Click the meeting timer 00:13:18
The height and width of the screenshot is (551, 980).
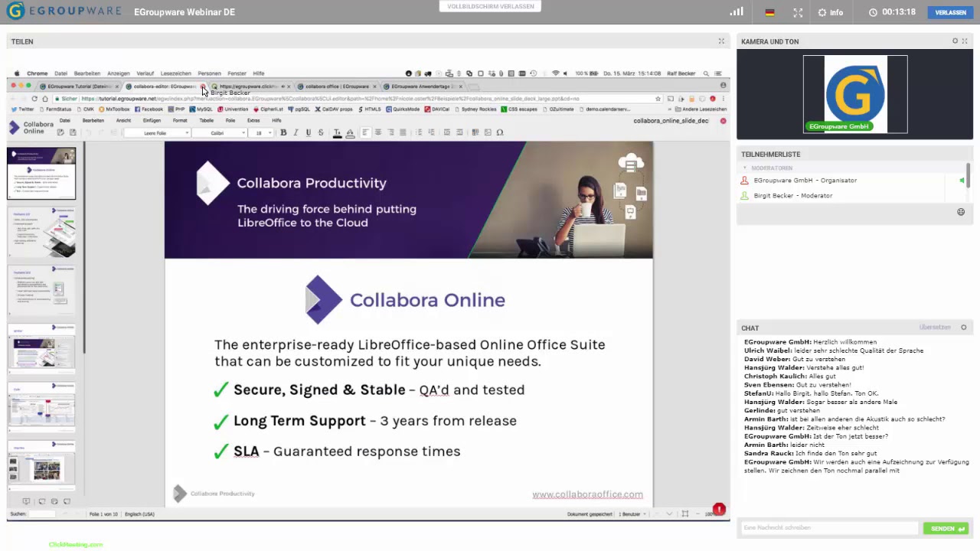click(892, 12)
